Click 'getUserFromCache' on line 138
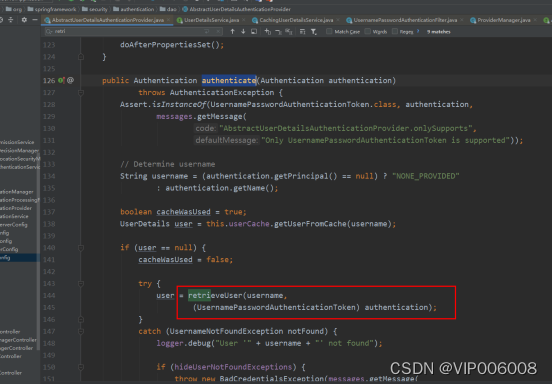The image size is (553, 385). click(310, 224)
